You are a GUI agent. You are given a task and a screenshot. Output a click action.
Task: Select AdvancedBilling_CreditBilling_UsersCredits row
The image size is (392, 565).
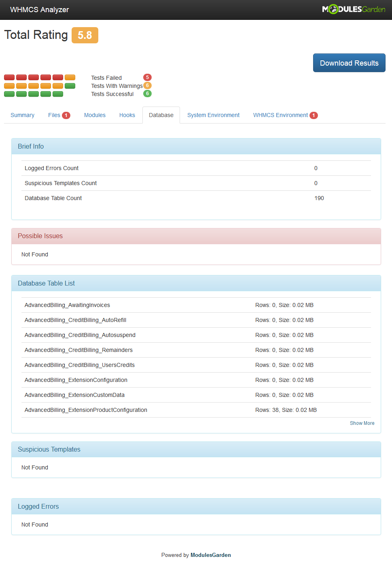pyautogui.click(x=196, y=365)
